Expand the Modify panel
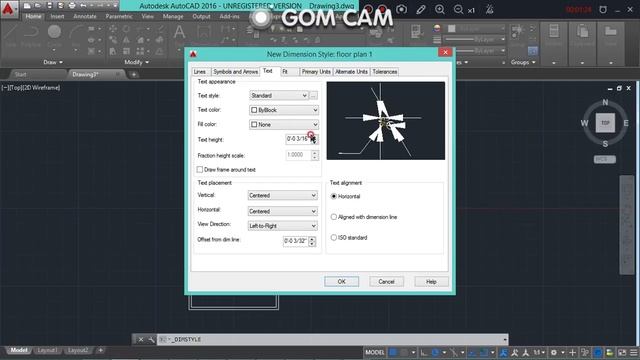 coord(137,62)
